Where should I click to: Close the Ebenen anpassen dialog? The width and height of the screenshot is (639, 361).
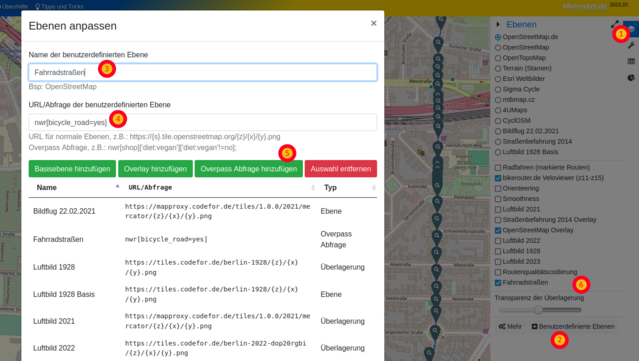[373, 23]
